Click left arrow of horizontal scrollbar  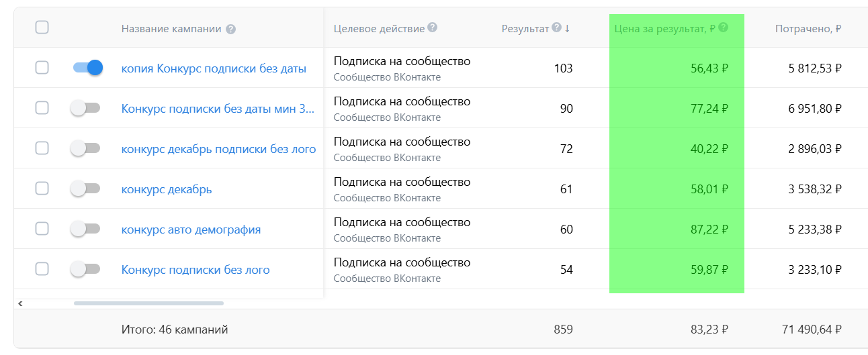(21, 303)
